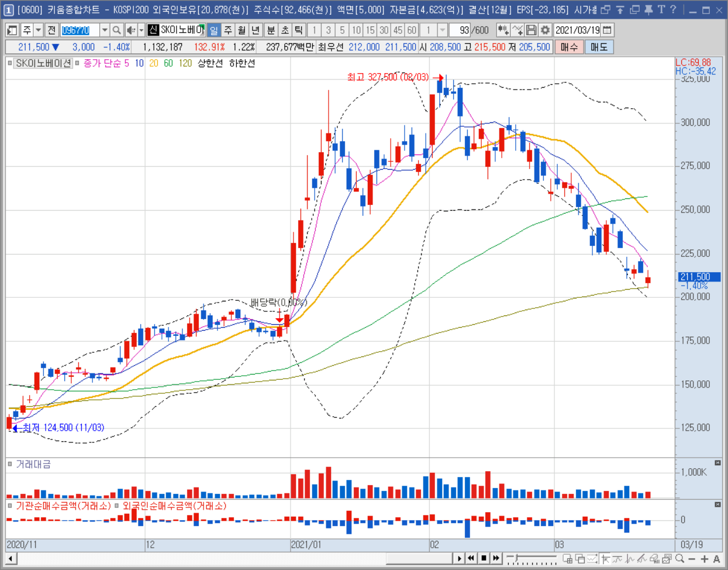Select the 10 interval preset button
This screenshot has width=728, height=570.
click(x=356, y=30)
